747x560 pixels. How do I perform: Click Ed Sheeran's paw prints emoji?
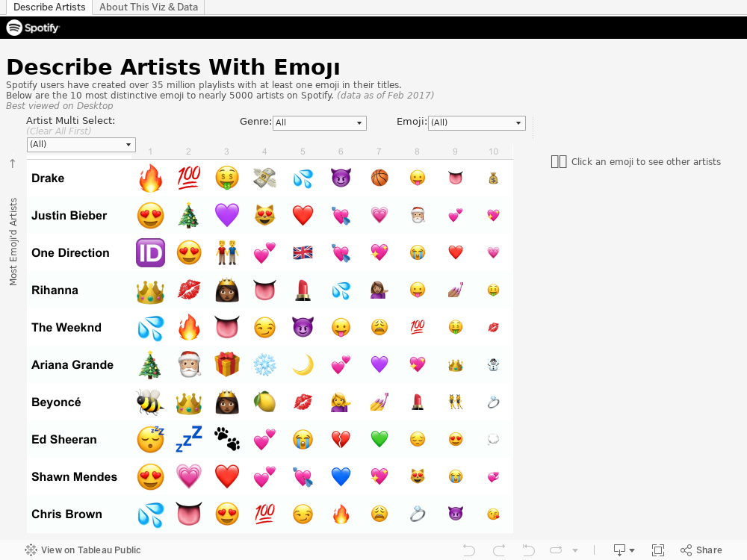(227, 438)
